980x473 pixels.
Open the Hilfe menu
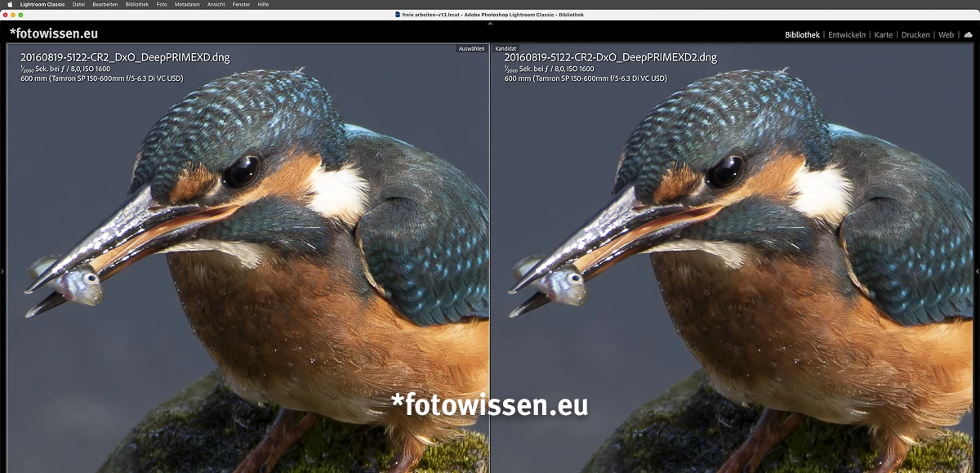263,4
